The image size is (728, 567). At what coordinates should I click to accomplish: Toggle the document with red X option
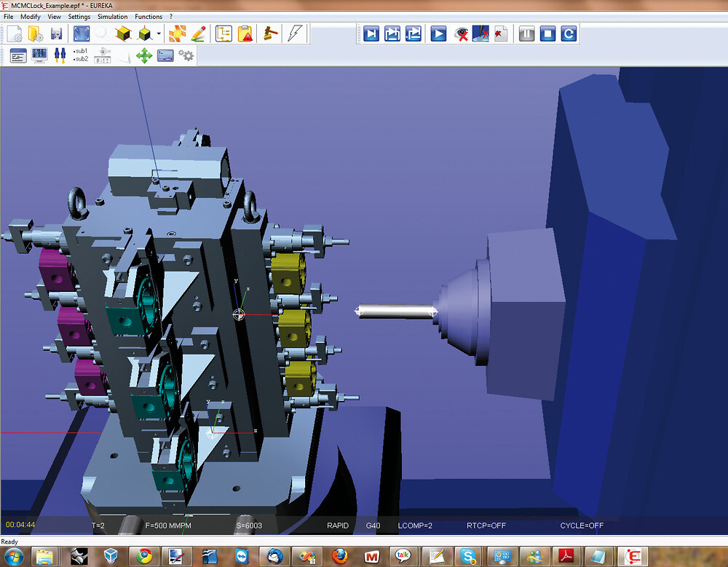tap(500, 33)
